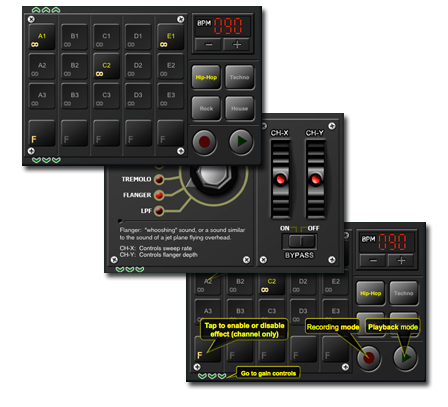Select the LPF effect LED
Image resolution: width=448 pixels, height=407 pixels.
[x=159, y=211]
